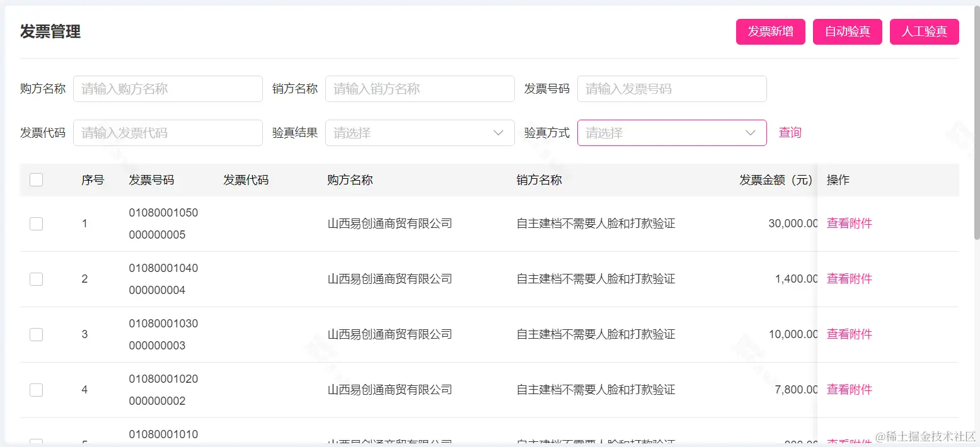Click the 发票管理 page title

[50, 31]
